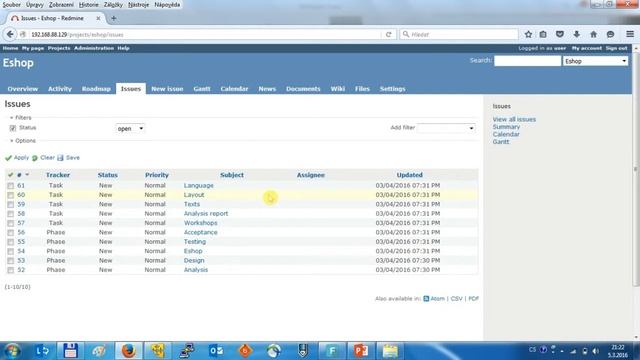Screen dimensions: 640x360
Task: Export issues as PDF
Action: pos(473,299)
